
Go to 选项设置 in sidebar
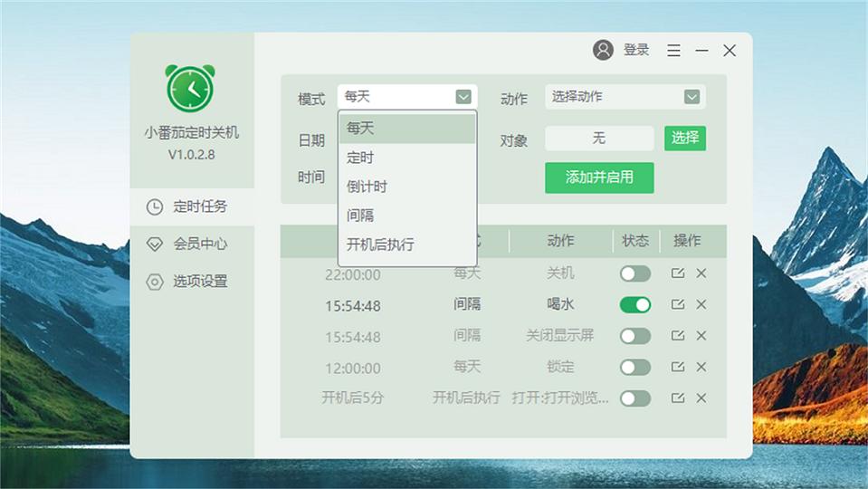(200, 282)
